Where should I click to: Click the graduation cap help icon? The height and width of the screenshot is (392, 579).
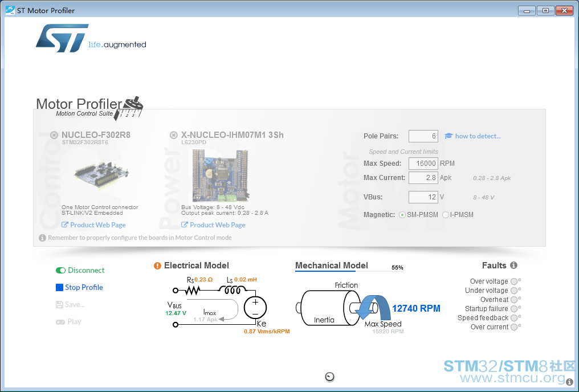coord(448,136)
